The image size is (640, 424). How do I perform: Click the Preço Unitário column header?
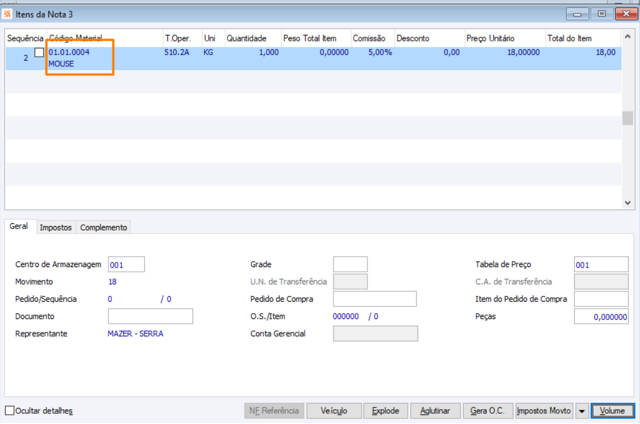click(505, 38)
